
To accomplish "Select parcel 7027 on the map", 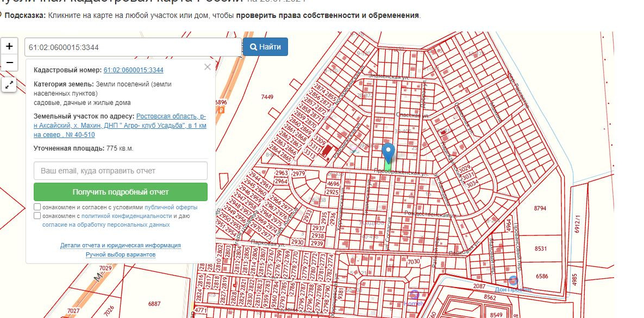I will pos(73,311).
